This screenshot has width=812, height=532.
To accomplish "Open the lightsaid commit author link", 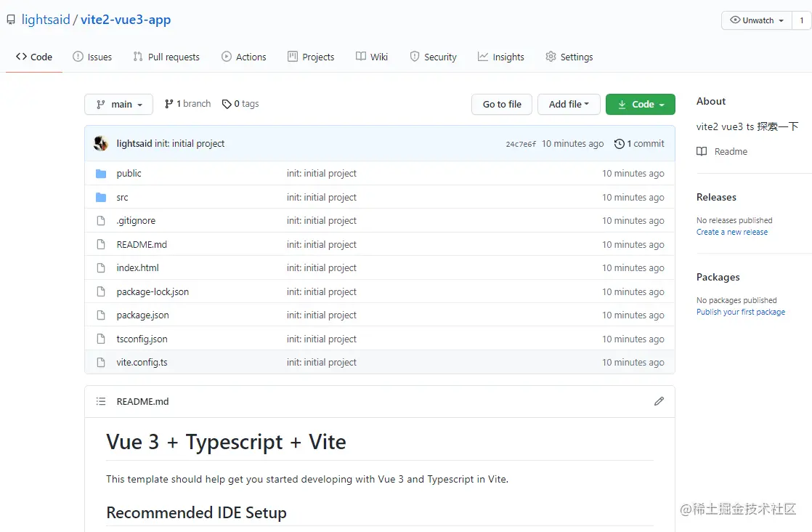I will coord(134,143).
